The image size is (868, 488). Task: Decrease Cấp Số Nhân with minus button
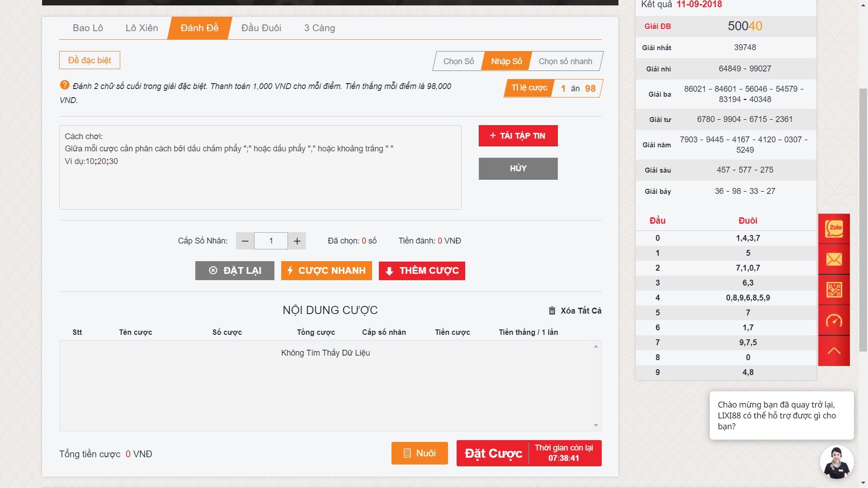point(245,241)
